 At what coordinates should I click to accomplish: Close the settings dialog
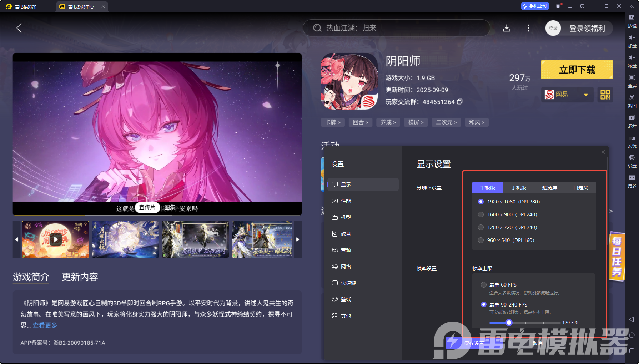click(x=603, y=152)
